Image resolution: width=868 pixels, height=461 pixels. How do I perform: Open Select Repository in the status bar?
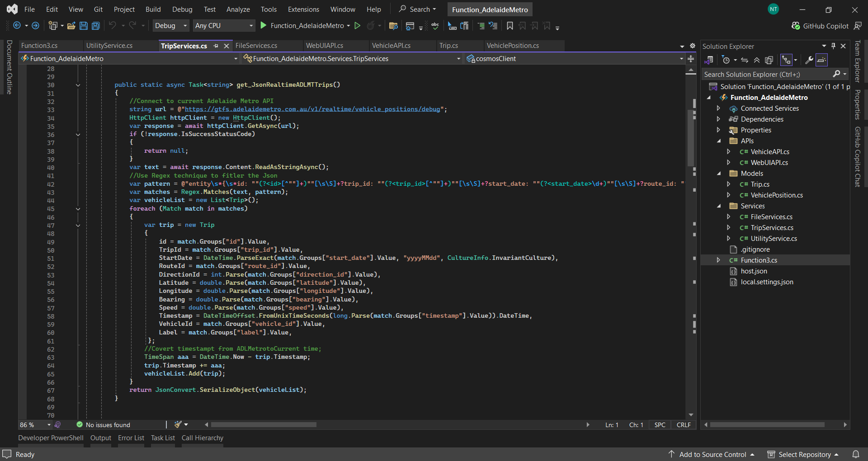pyautogui.click(x=804, y=454)
